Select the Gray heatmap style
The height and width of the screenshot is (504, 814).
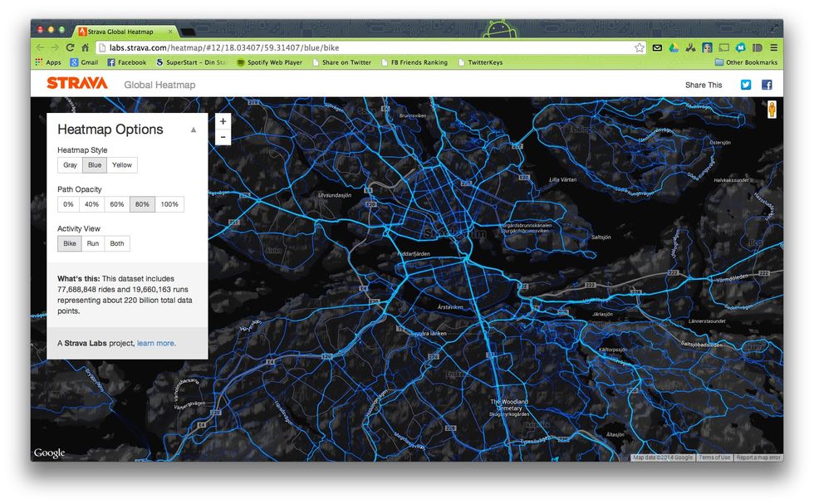pos(70,165)
